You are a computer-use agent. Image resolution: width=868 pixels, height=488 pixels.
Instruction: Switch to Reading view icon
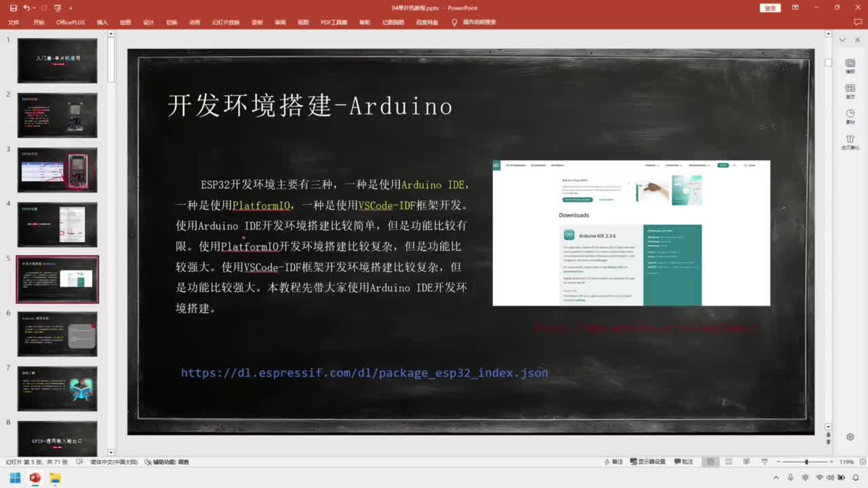(747, 462)
